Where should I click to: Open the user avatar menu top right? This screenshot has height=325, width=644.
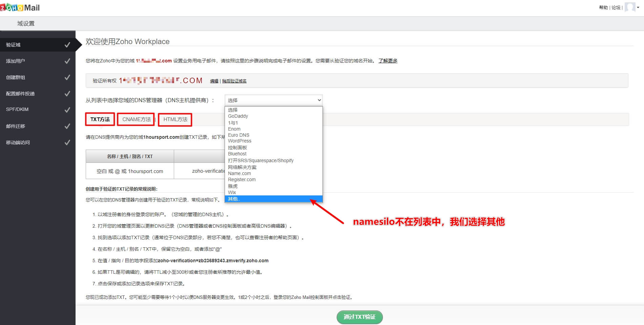pos(629,7)
